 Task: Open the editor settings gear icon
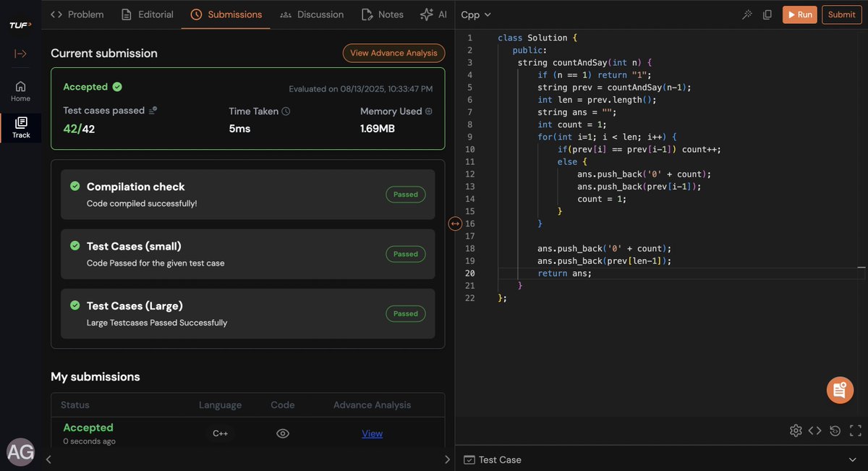(x=796, y=430)
